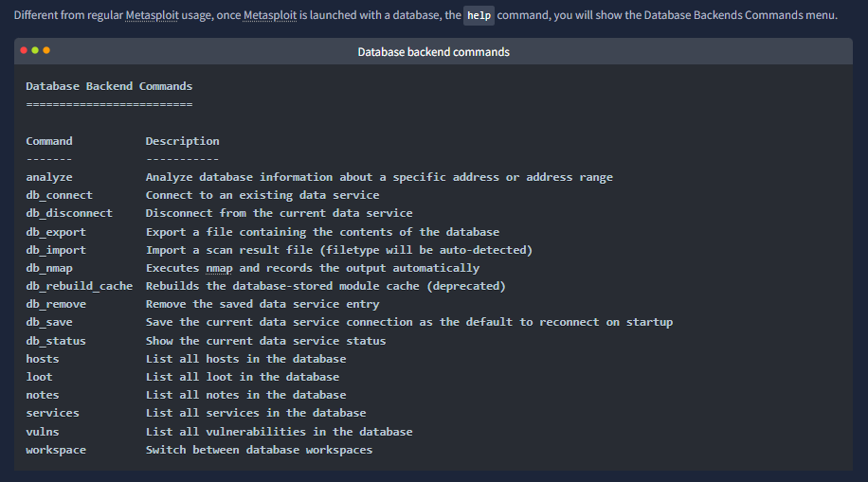Click the Database backend commands title
868x482 pixels.
point(433,52)
